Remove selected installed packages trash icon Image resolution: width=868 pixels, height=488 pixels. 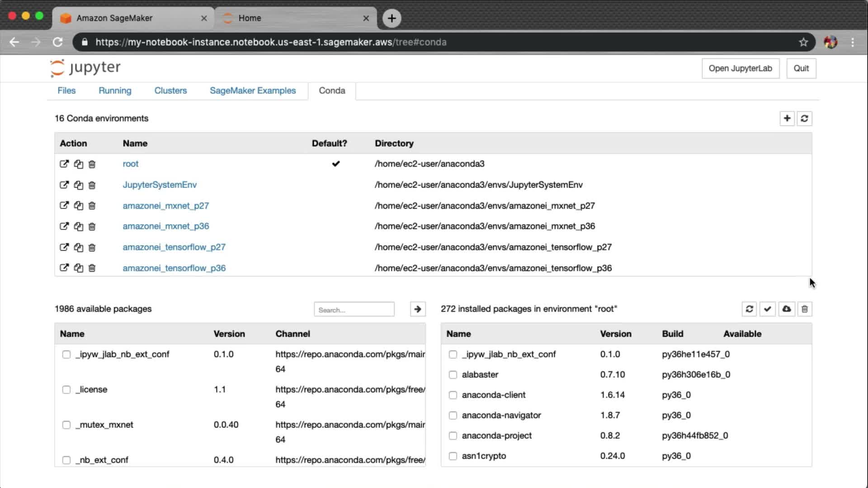[805, 309]
